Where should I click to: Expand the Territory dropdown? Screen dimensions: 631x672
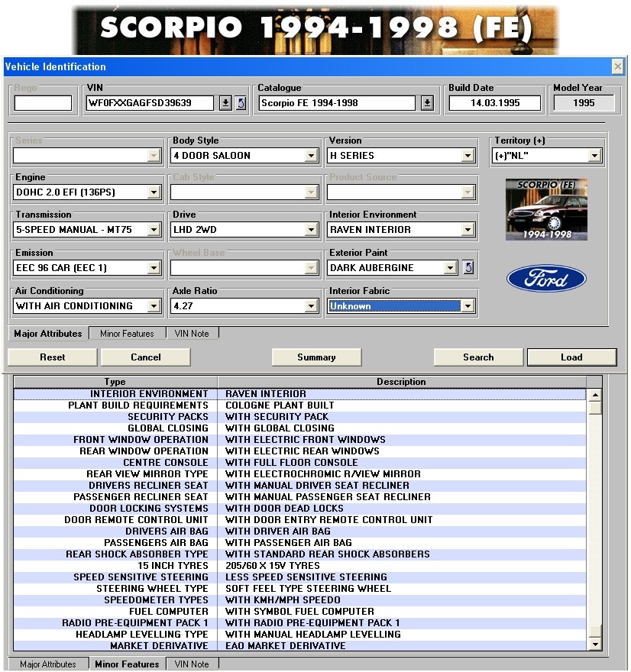click(594, 156)
